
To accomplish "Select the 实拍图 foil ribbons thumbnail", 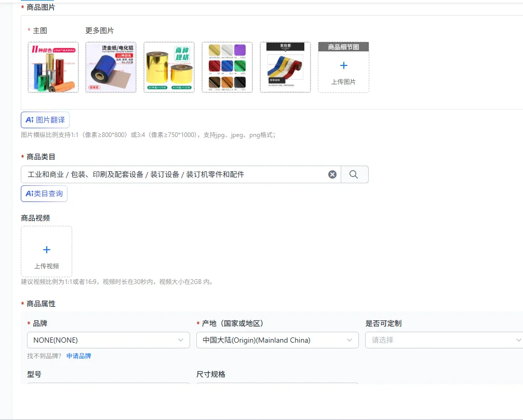I will [x=285, y=67].
